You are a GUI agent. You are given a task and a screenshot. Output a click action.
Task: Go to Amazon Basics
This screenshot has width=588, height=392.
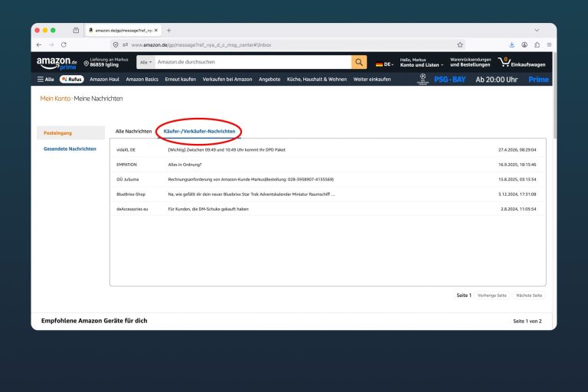click(x=142, y=79)
